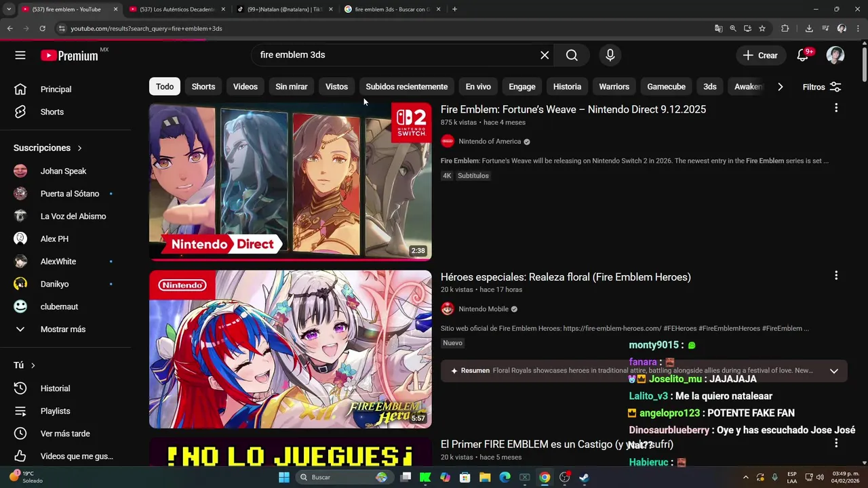Open the Filtros filter options
Image resolution: width=868 pixels, height=488 pixels.
pyautogui.click(x=822, y=87)
